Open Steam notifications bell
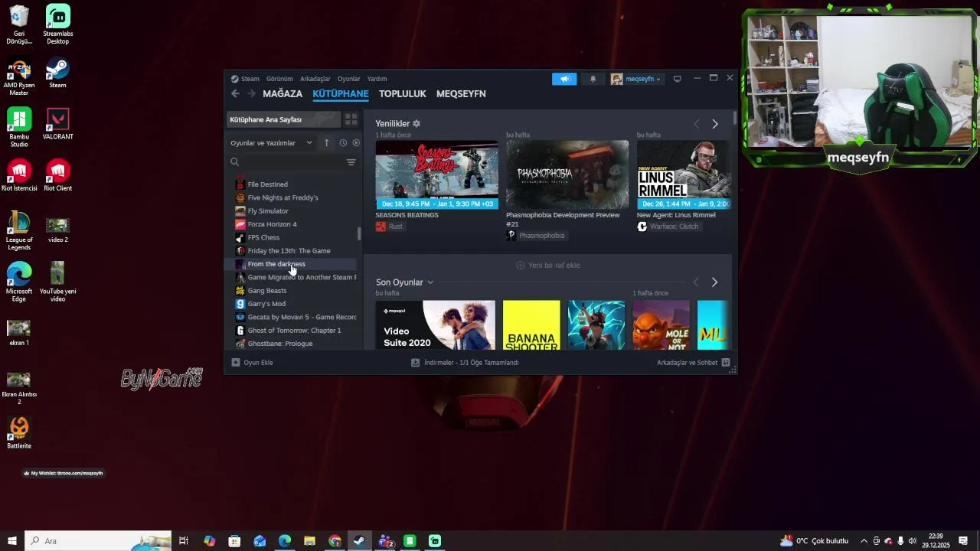 click(x=593, y=79)
